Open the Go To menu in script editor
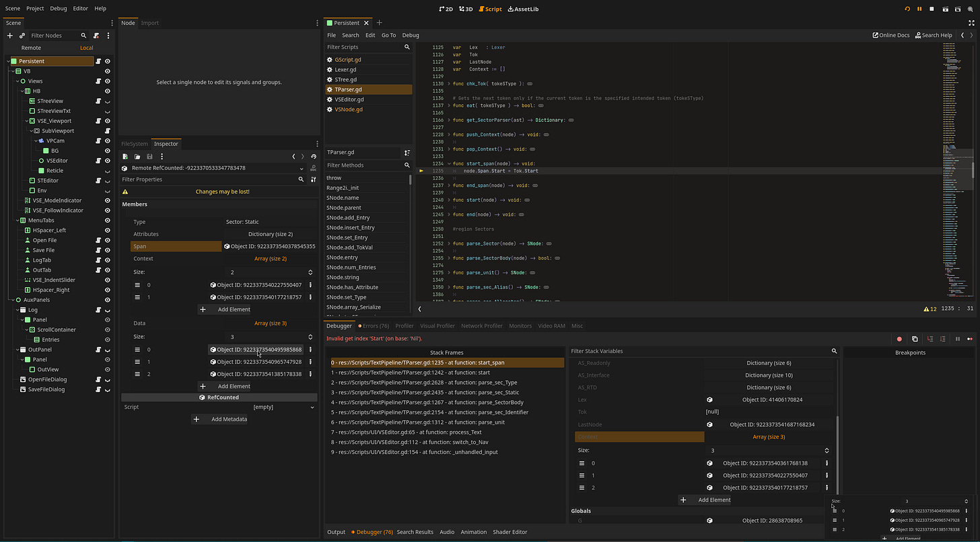Screen dimensions: 980x542 388,35
